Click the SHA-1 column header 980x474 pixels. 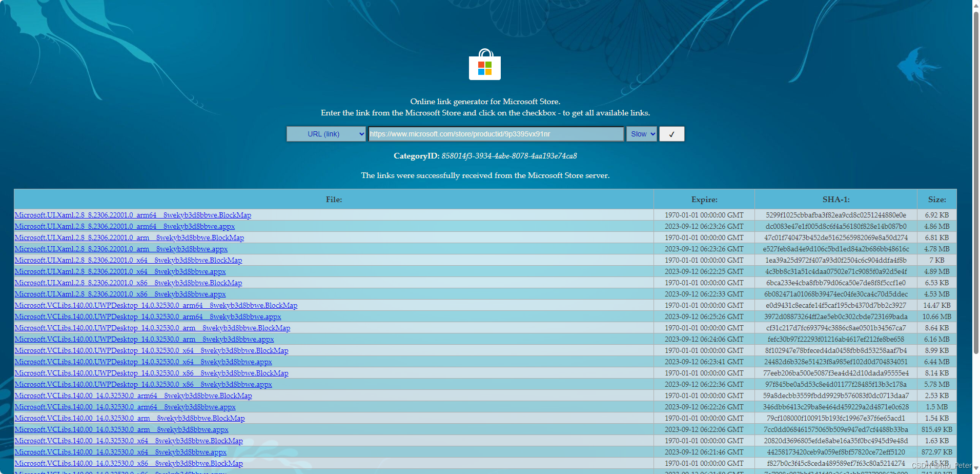tap(836, 200)
